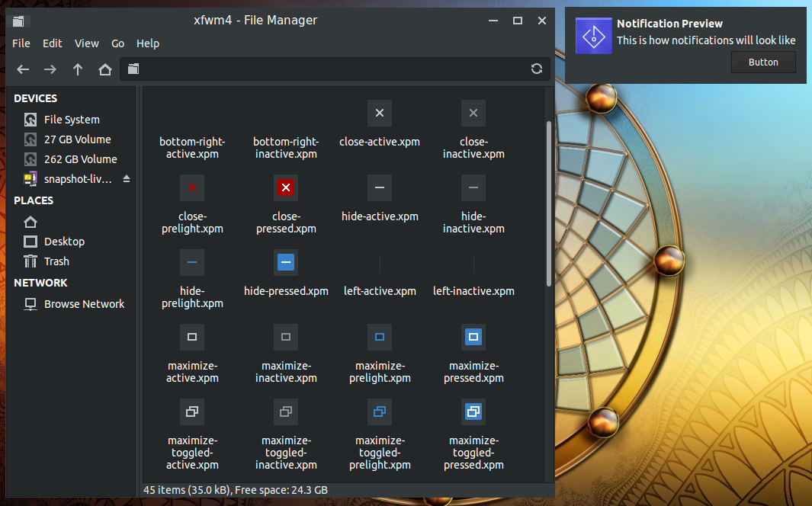Navigate up to parent folder

point(78,69)
